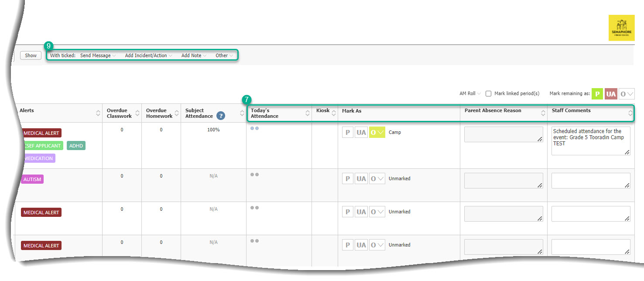Open the Send Message menu
The height and width of the screenshot is (281, 644).
coord(96,55)
